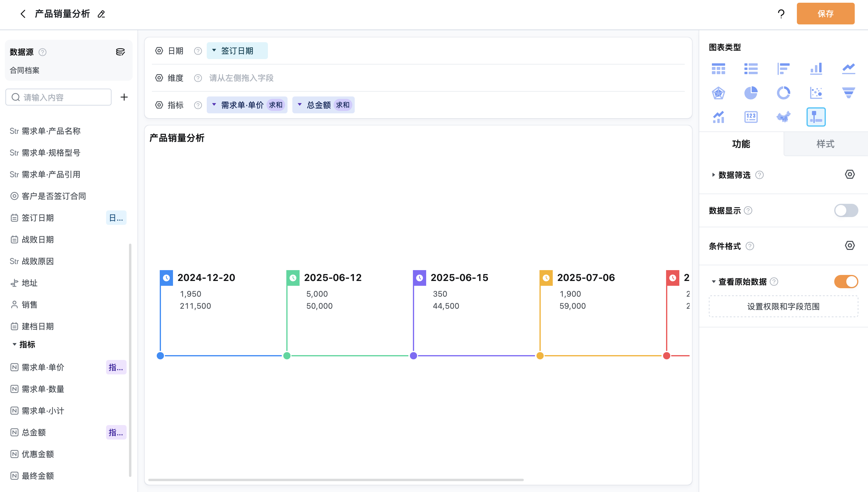Select the donut chart type

[783, 93]
